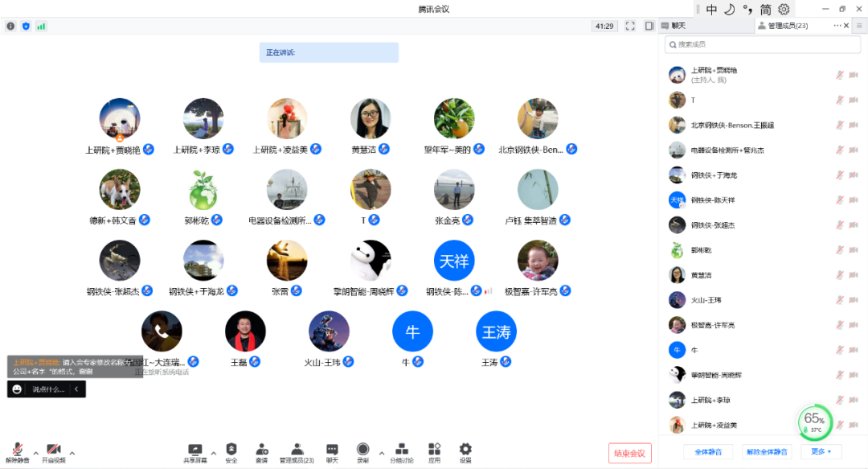The image size is (868, 469).
Task: Click the 全体静音 button
Action: point(707,451)
